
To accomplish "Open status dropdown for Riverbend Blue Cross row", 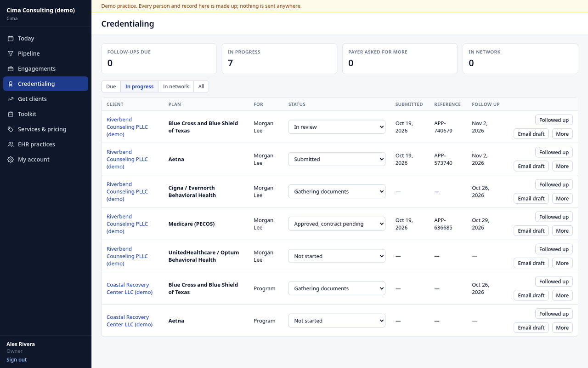I will (x=337, y=127).
